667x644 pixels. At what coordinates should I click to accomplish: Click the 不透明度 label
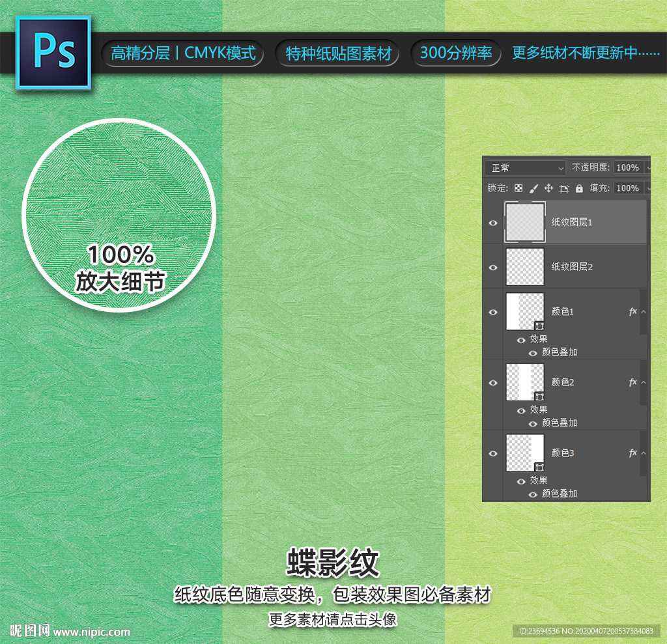pos(590,167)
